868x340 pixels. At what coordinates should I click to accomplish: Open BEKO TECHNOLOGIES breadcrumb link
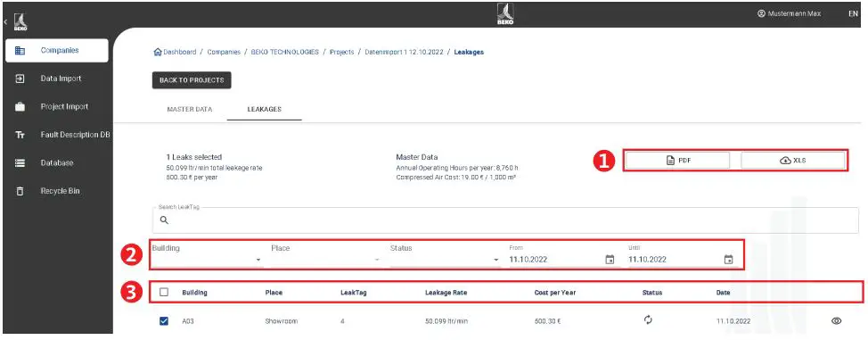[284, 52]
